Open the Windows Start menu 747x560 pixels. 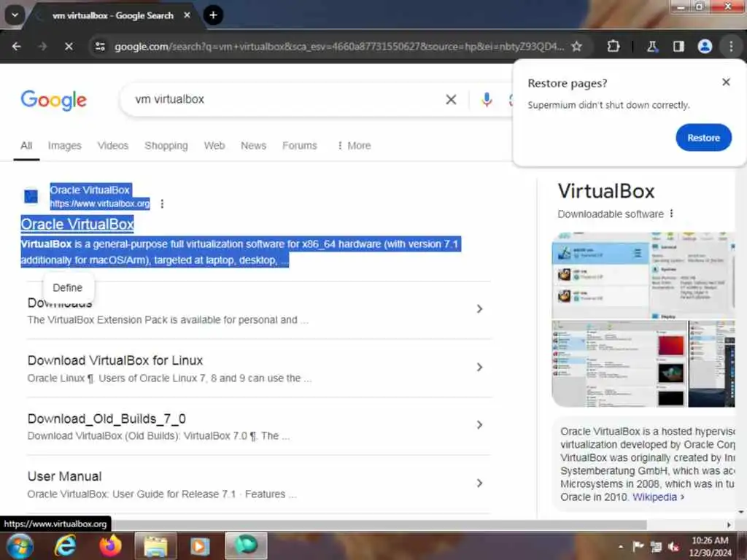pos(20,545)
